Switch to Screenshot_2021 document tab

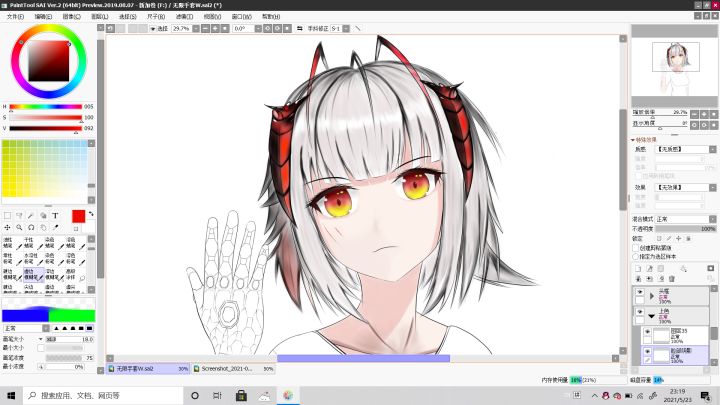[x=233, y=368]
